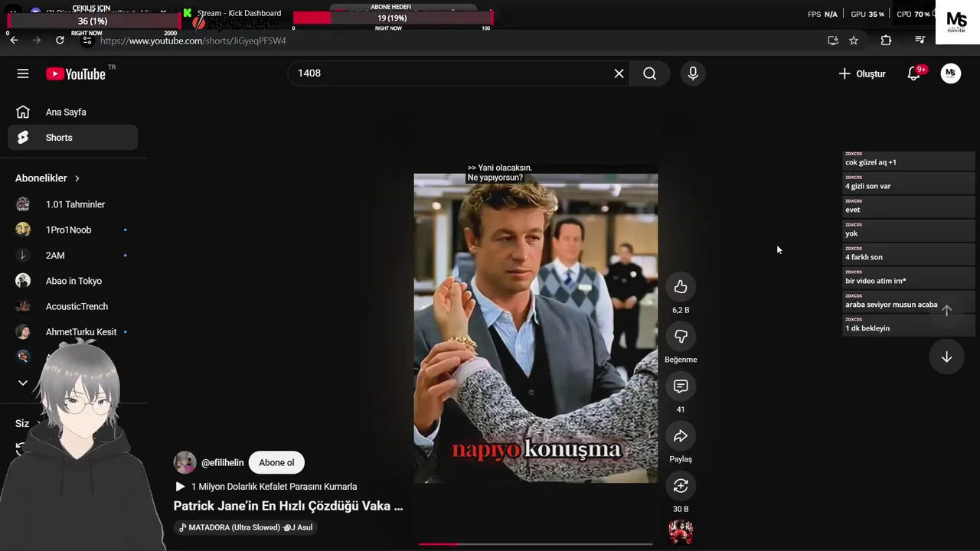The image size is (980, 551).
Task: Click chat message 'evet'
Action: [909, 207]
